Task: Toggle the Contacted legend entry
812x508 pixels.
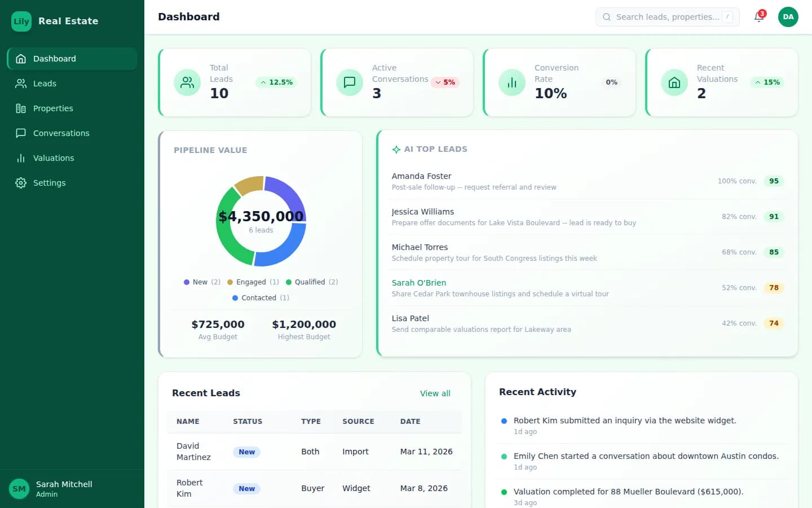Action: [260, 297]
